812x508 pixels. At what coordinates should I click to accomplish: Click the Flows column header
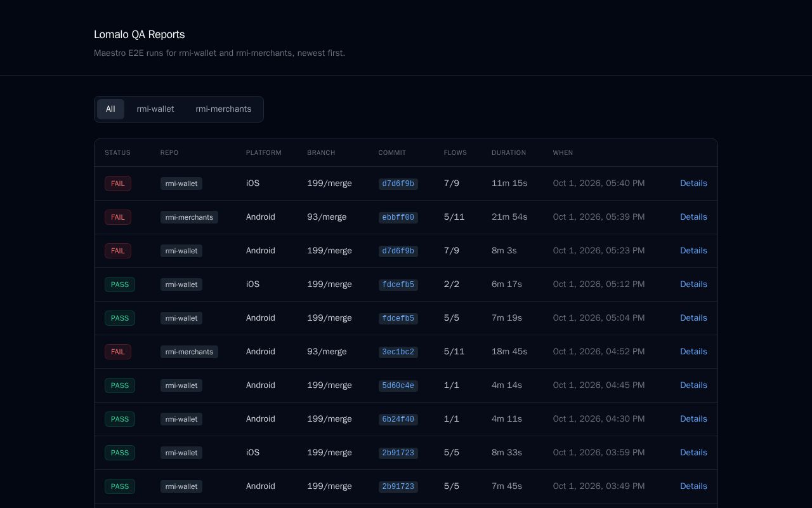click(455, 152)
